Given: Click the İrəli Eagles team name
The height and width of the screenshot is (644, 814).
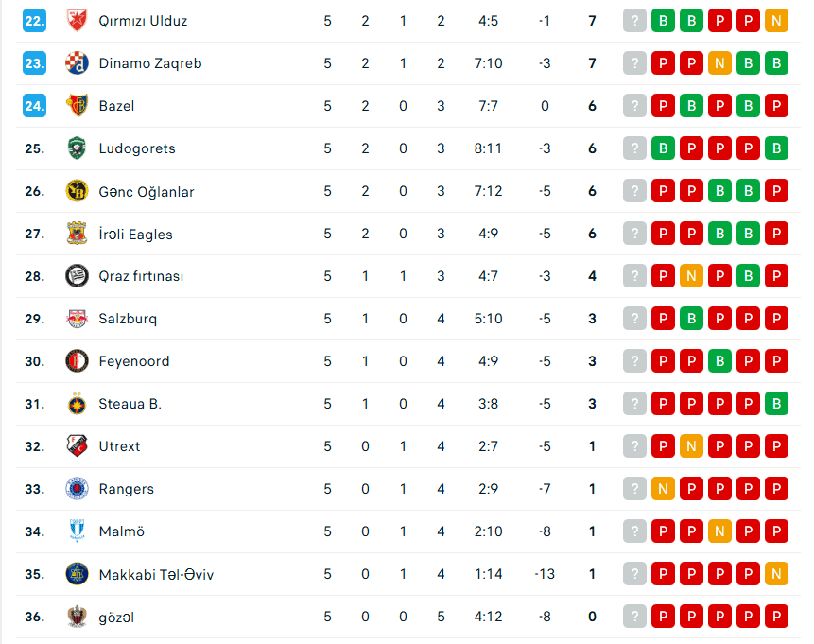Looking at the screenshot, I should tap(135, 234).
